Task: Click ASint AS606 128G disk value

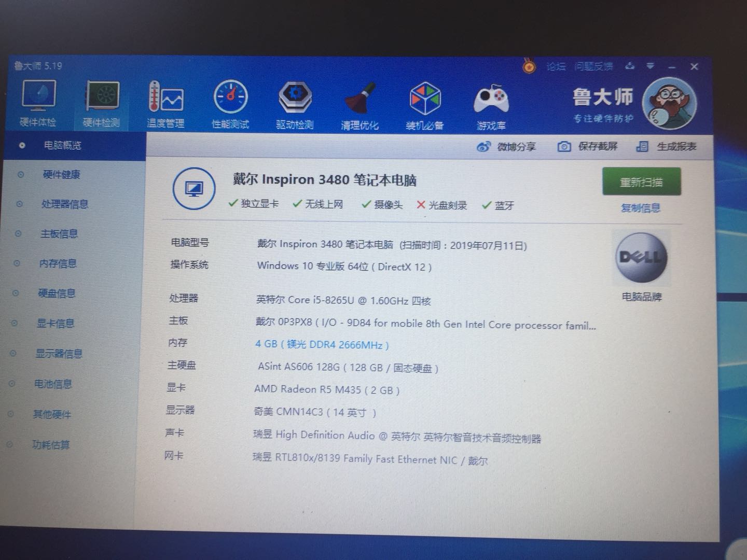Action: pos(348,368)
